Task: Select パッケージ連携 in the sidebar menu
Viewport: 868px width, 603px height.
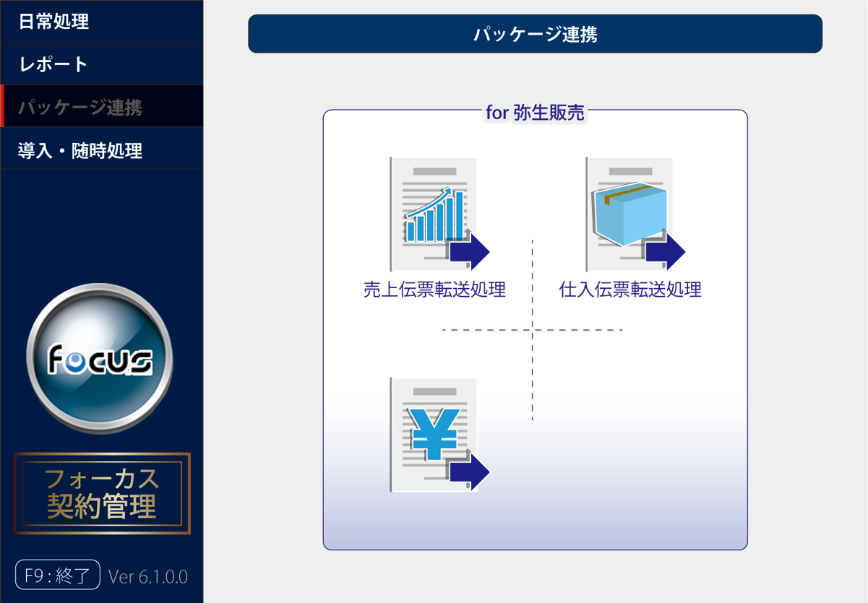Action: click(x=102, y=107)
